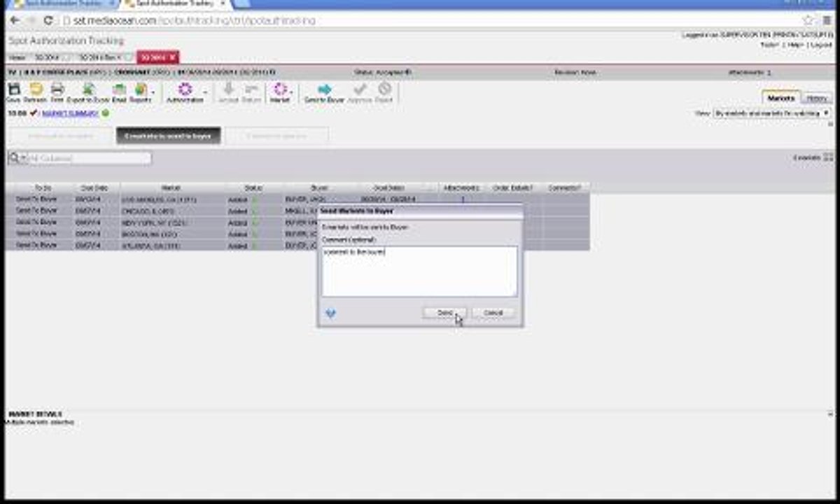This screenshot has height=504, width=840.
Task: Select the second estimate tab
Action: coord(99,57)
